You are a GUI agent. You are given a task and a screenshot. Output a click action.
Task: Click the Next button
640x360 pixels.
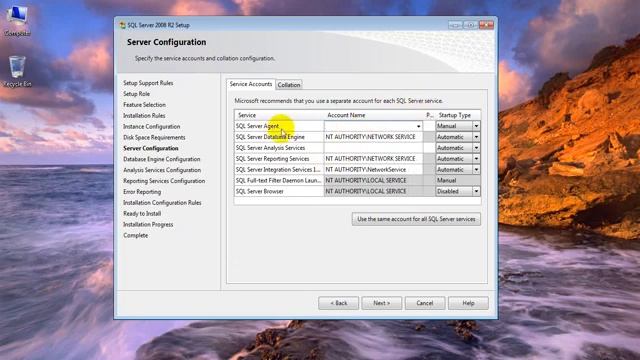pyautogui.click(x=382, y=303)
